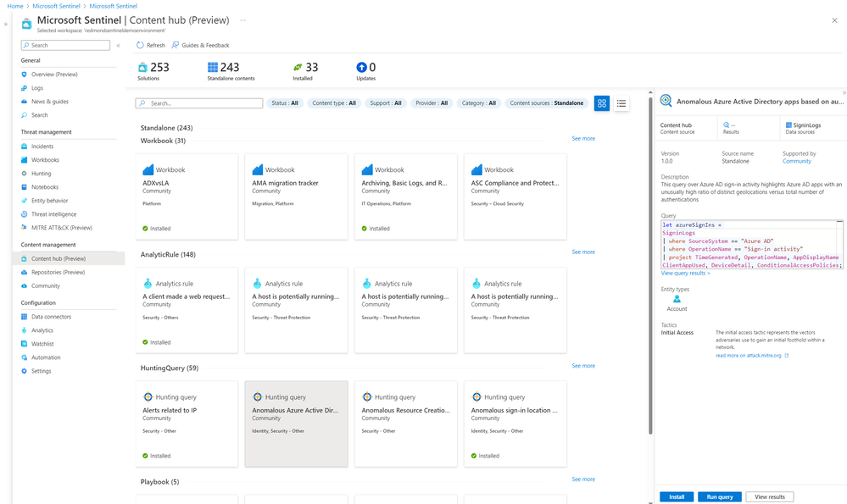
Task: Click the Community supported-by link
Action: 797,161
